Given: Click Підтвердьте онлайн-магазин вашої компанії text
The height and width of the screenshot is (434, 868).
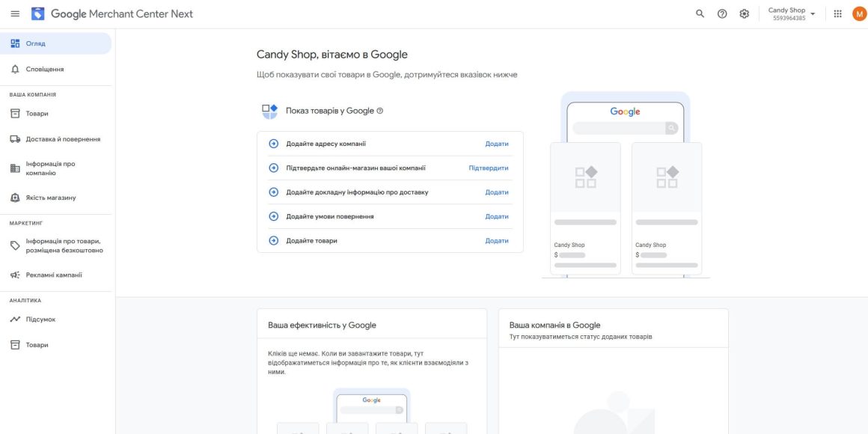Looking at the screenshot, I should [356, 168].
